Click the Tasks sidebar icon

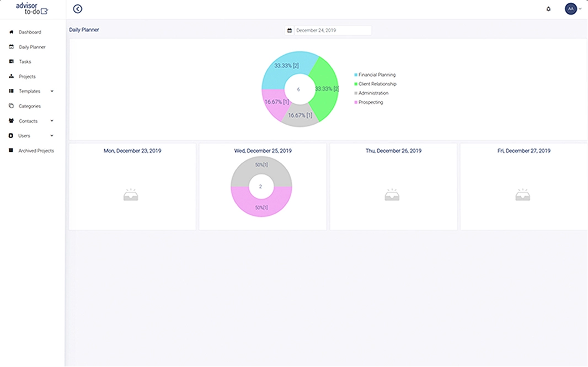(x=12, y=62)
